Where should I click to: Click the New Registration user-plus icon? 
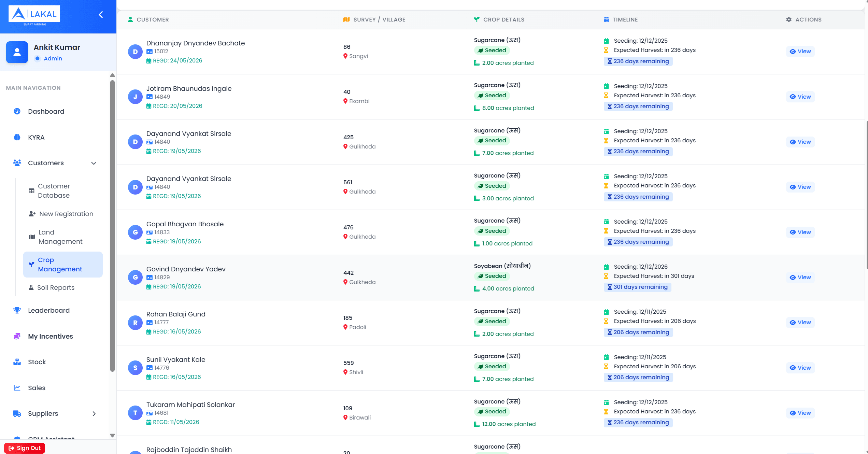(32, 214)
